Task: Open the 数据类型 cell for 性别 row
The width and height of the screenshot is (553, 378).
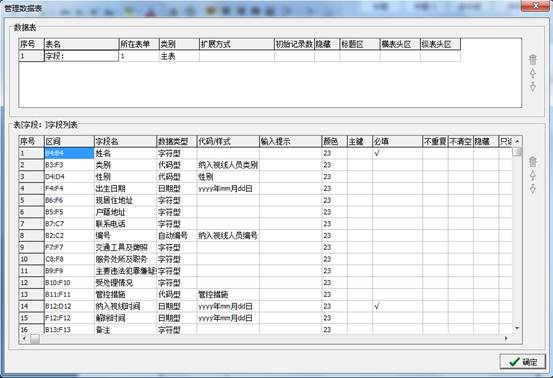Action: click(x=177, y=177)
